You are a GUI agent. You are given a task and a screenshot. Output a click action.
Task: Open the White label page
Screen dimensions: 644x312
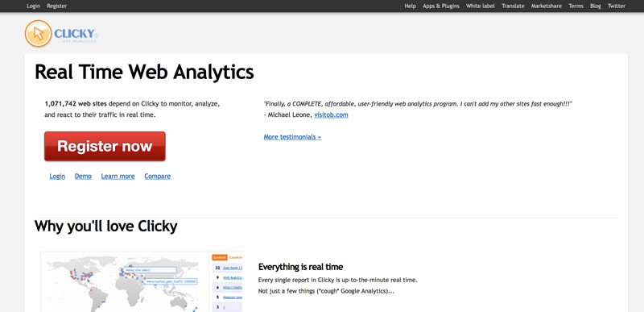[481, 6]
